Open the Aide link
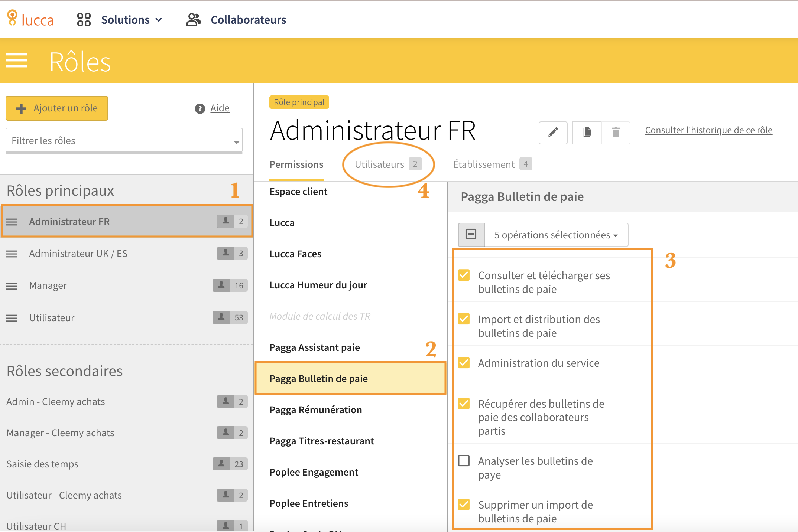Viewport: 798px width, 532px height. point(220,108)
